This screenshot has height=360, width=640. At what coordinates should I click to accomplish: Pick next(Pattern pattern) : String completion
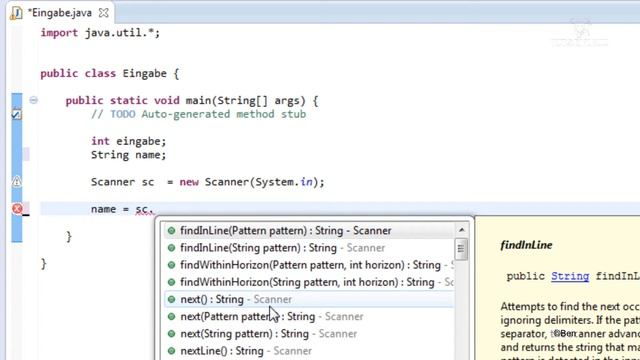pos(309,316)
